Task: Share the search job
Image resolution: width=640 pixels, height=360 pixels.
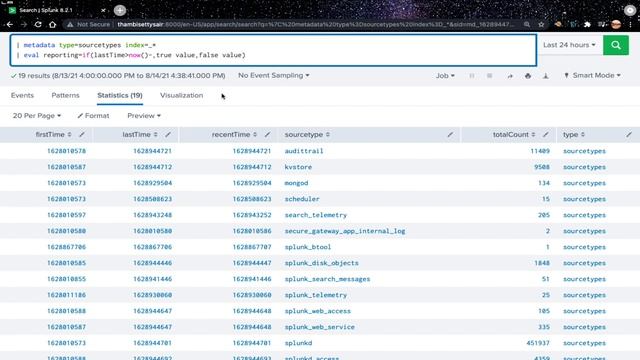Action: [510, 76]
